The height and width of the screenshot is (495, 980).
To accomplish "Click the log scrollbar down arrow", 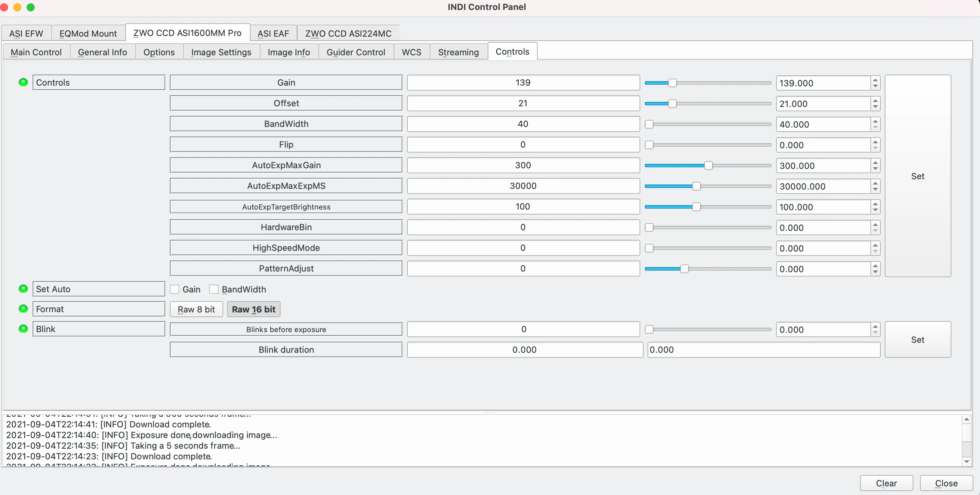I will click(x=967, y=461).
